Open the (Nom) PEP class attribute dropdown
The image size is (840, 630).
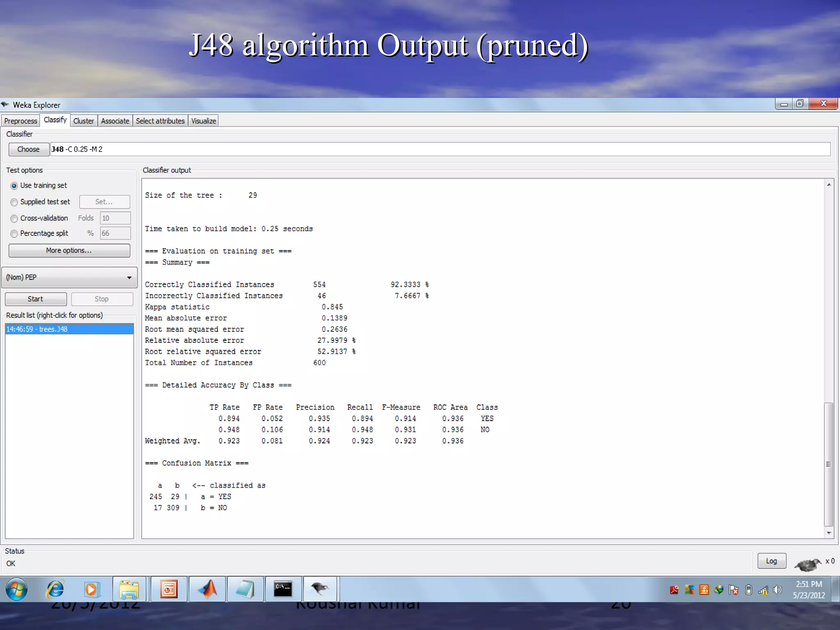[x=69, y=277]
